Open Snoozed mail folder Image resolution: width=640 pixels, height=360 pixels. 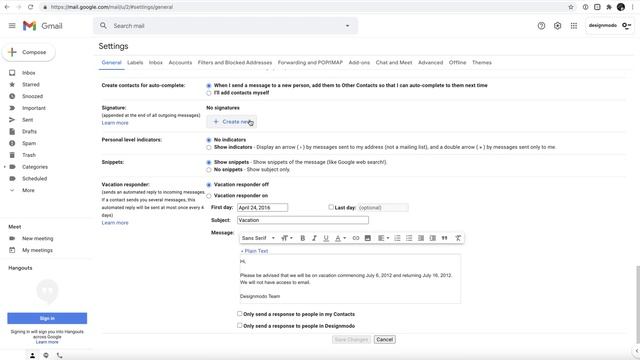tap(32, 96)
